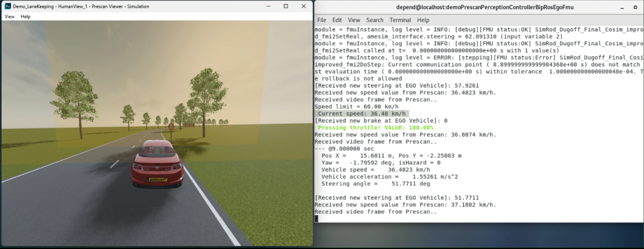Image resolution: width=644 pixels, height=249 pixels.
Task: Maximize the Prescan Viewer window
Action: point(286,6)
